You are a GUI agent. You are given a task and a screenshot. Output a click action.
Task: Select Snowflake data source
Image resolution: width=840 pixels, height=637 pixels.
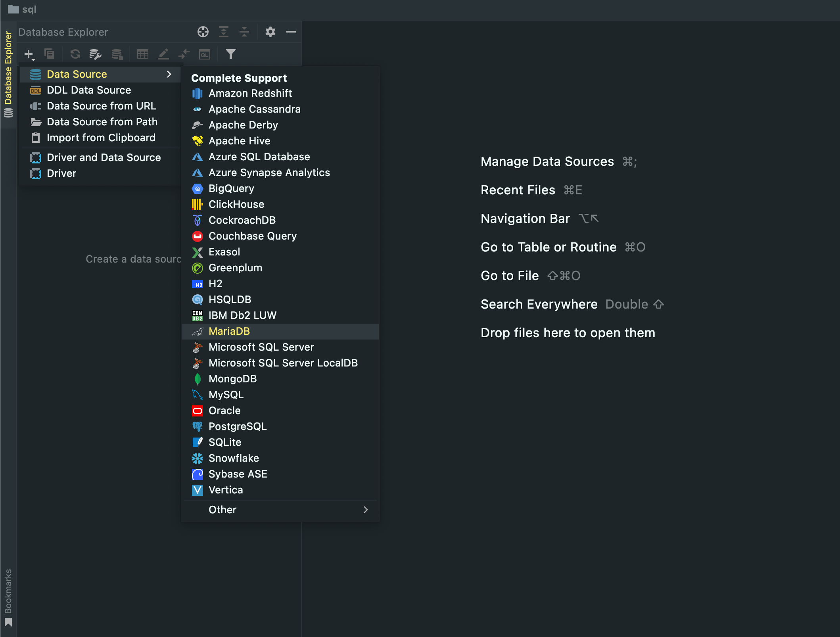click(x=280, y=458)
